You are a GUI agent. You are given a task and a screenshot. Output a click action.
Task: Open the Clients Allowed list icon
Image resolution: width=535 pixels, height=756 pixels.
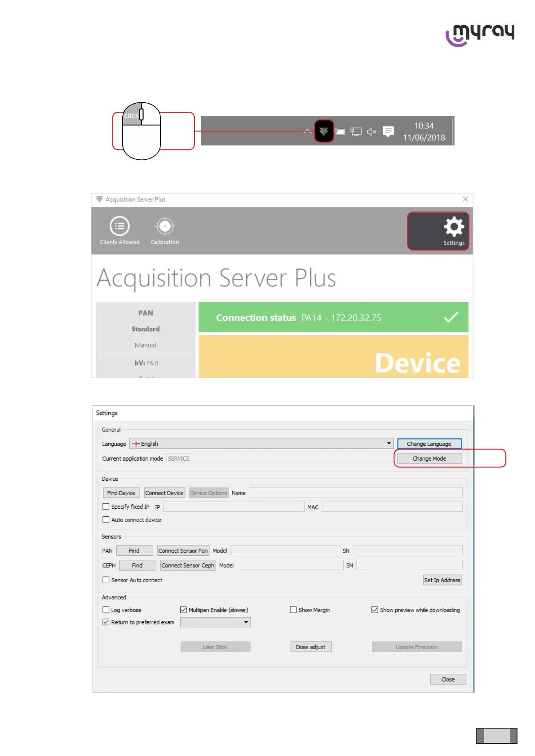point(119,226)
